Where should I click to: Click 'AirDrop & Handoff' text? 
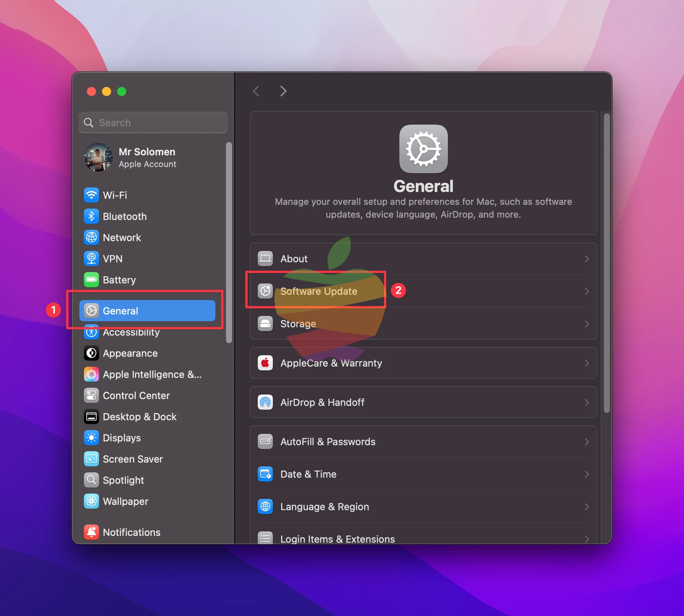click(x=322, y=402)
